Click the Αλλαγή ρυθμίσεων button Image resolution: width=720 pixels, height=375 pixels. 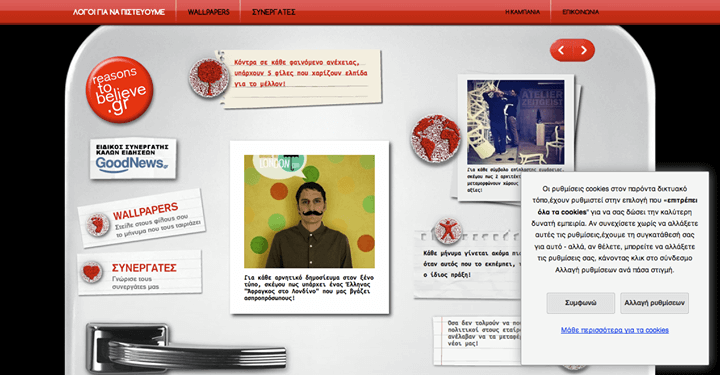(x=654, y=303)
